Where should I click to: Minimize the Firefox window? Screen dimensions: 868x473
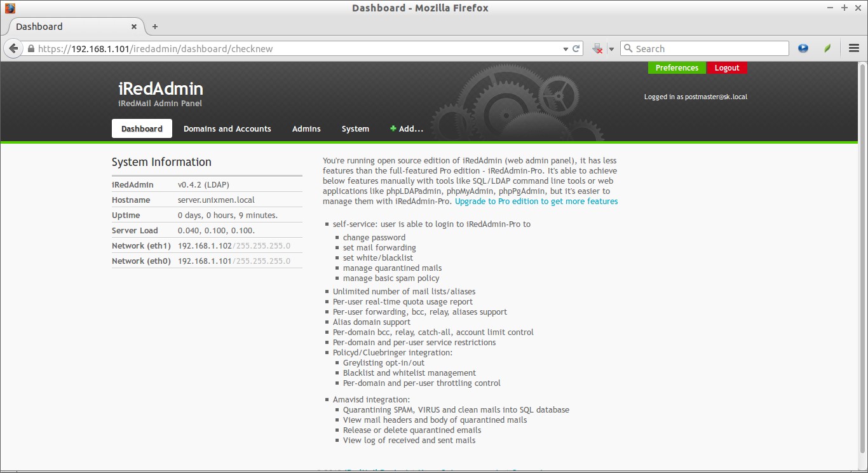point(831,8)
